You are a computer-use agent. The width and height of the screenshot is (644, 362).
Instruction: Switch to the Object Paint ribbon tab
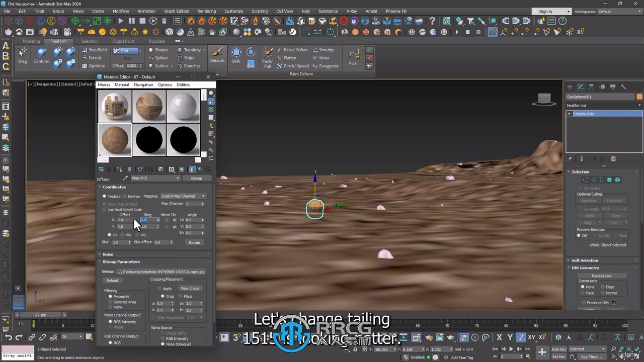[x=123, y=41]
